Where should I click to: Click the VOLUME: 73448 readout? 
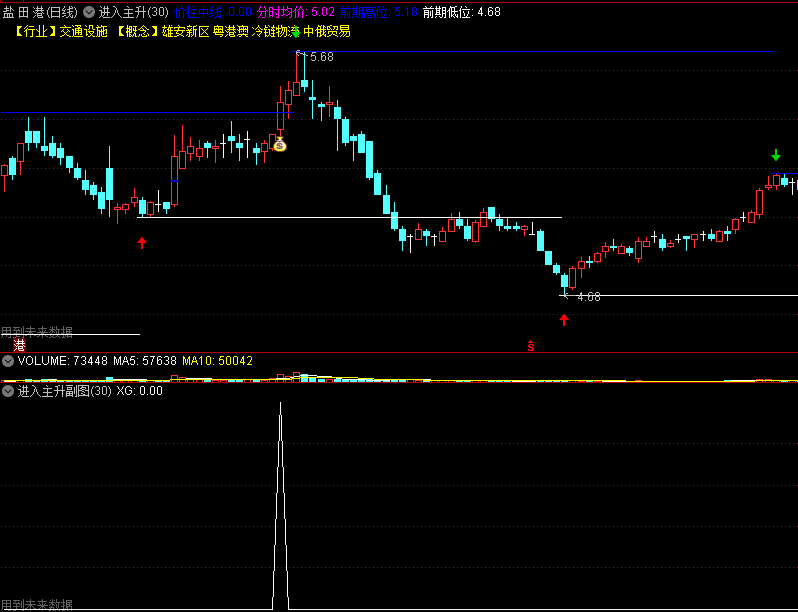coord(63,361)
